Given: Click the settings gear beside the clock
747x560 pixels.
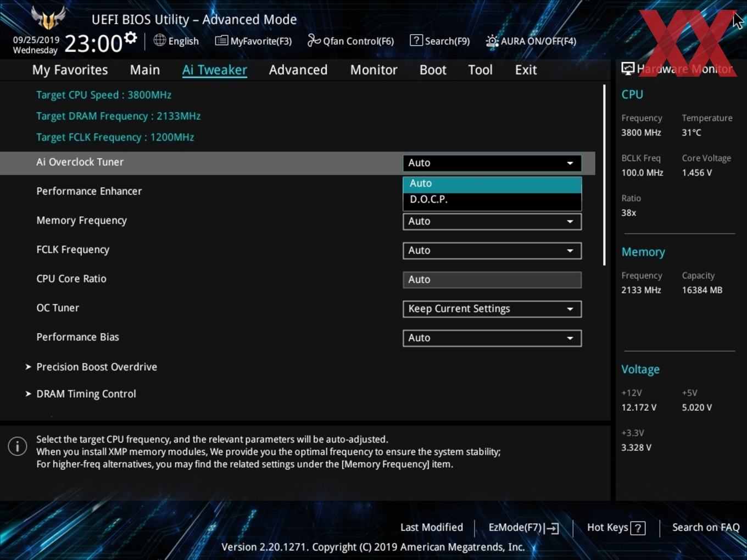Looking at the screenshot, I should pos(131,38).
